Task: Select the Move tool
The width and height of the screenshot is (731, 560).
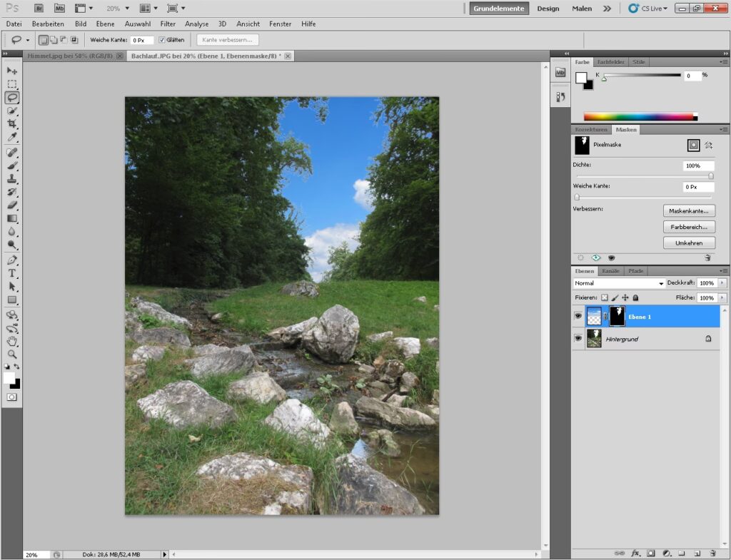Action: pos(12,71)
